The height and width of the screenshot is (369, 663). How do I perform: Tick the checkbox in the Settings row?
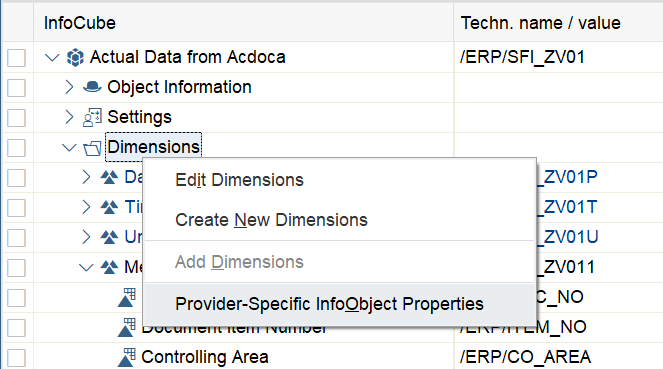(x=16, y=118)
